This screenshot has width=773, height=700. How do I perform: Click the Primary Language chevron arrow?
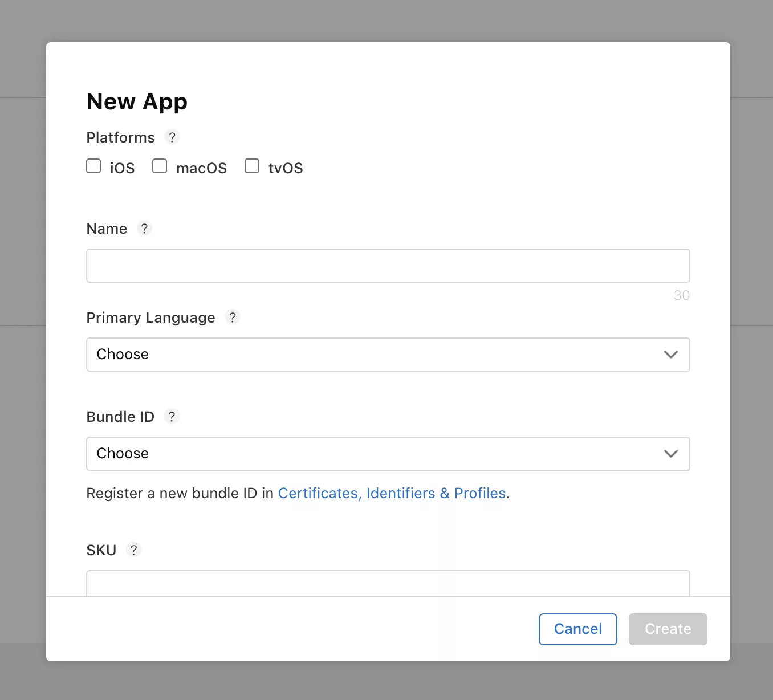click(x=670, y=355)
